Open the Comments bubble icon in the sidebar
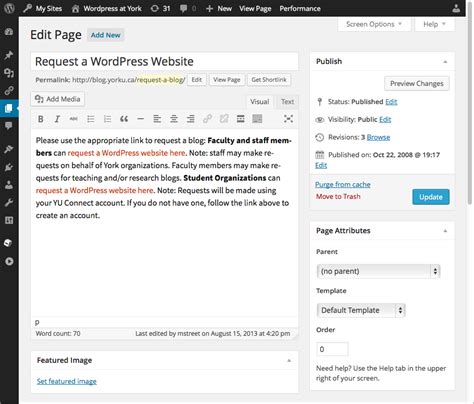The width and height of the screenshot is (474, 404). 9,126
